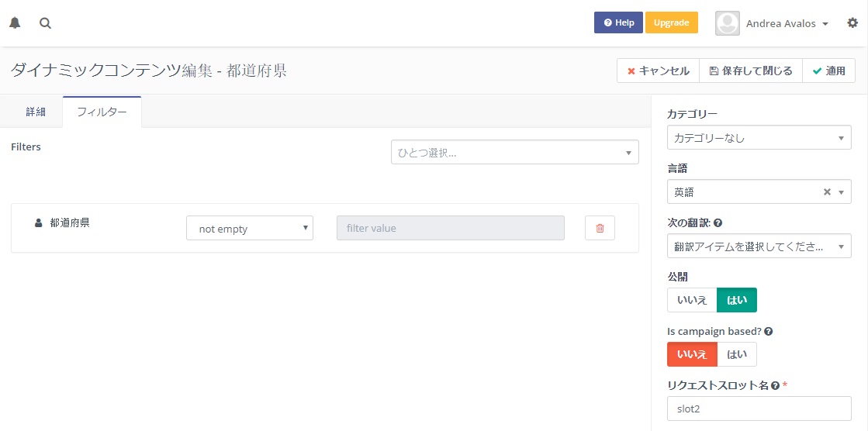This screenshot has height=431, width=868.
Task: Click the slot2 request slot name field
Action: [x=759, y=409]
